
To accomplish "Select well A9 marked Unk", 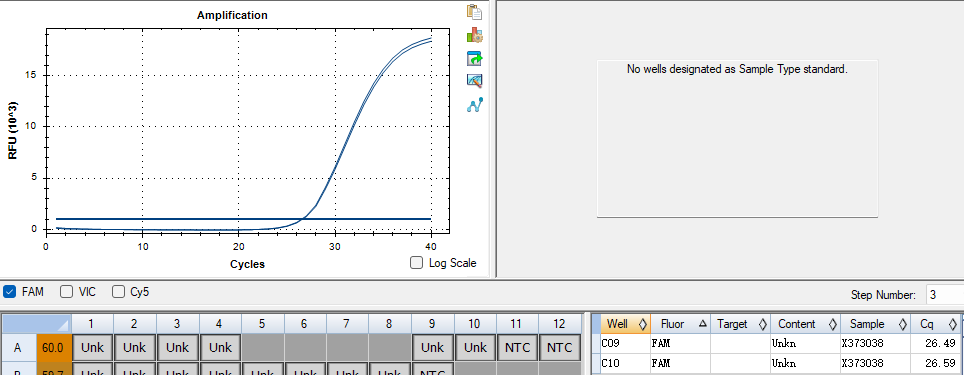I will click(x=432, y=348).
